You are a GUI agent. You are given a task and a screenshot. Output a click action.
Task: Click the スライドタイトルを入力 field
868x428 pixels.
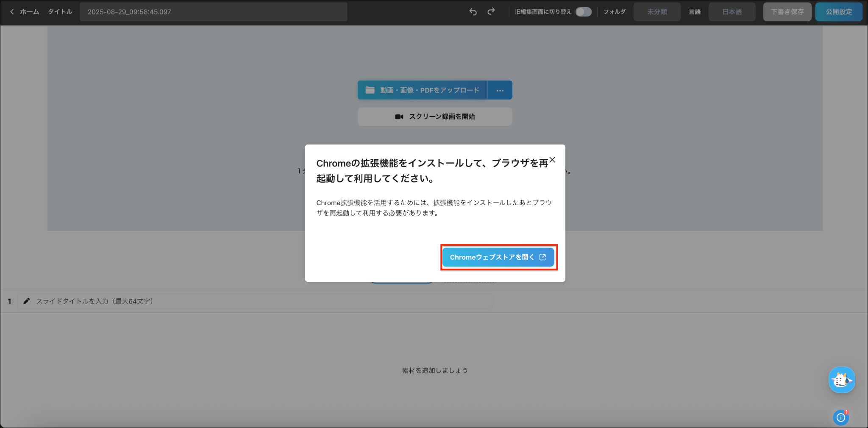click(254, 301)
